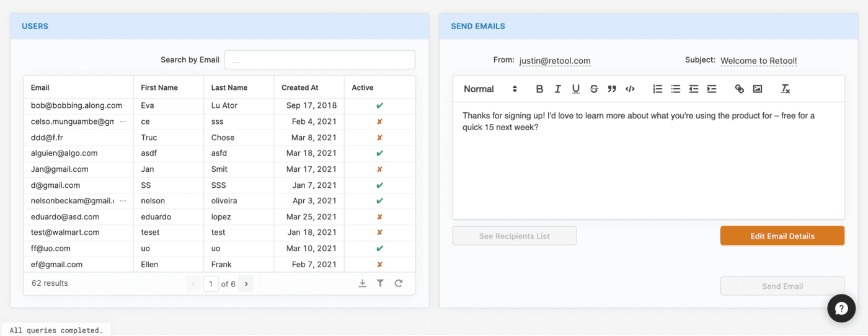Click the Edit Email Details button
The image size is (868, 336).
(x=782, y=236)
